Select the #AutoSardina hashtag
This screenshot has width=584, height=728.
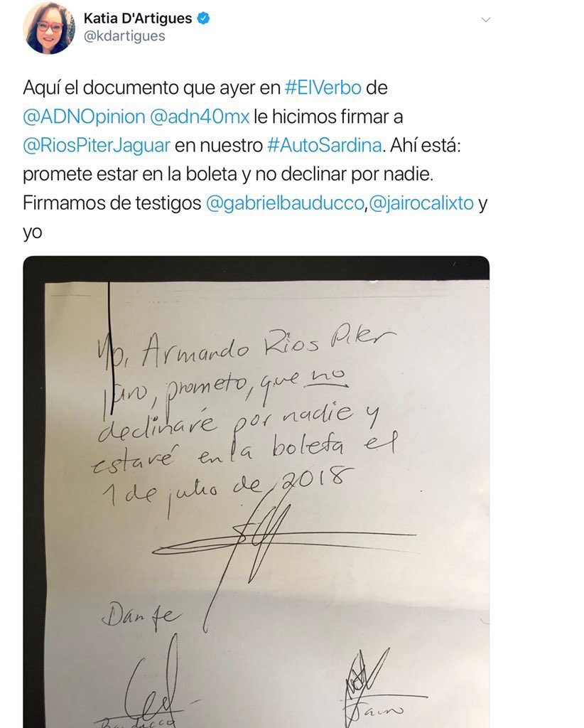pyautogui.click(x=325, y=145)
